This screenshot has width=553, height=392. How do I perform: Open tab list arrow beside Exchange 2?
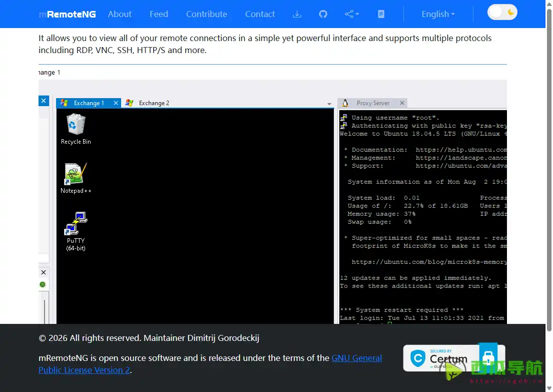tap(329, 104)
